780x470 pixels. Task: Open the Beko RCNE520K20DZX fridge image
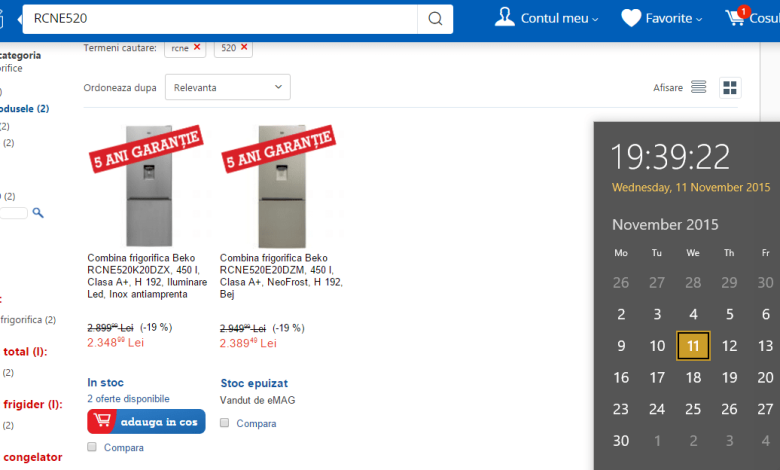point(148,186)
